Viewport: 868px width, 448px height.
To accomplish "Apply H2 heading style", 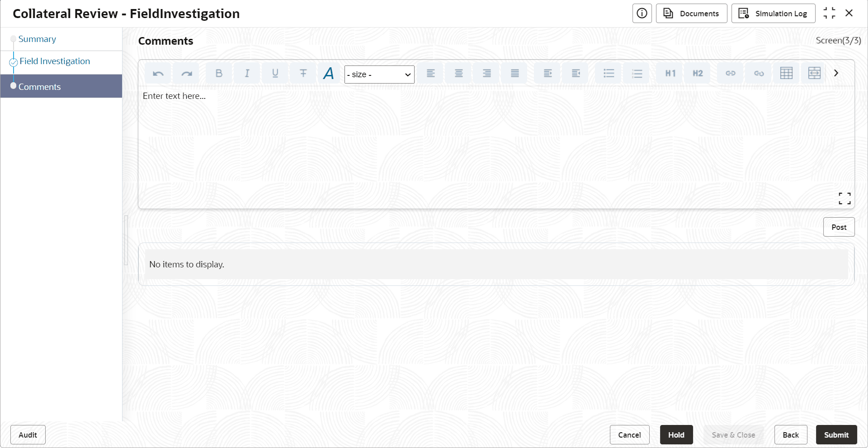I will [698, 73].
